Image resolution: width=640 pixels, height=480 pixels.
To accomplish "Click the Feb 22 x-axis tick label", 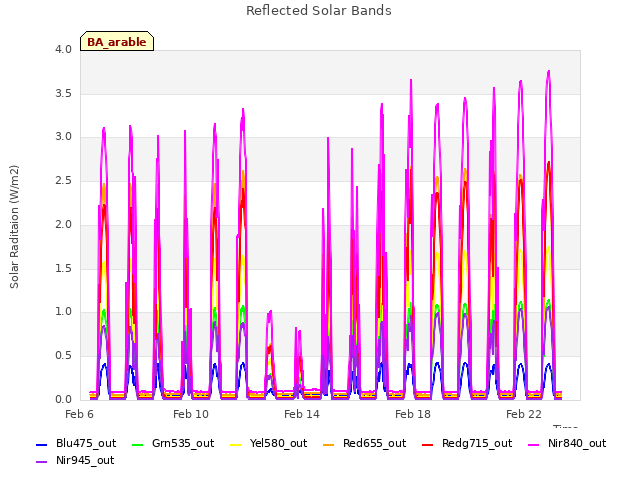I will click(524, 414).
